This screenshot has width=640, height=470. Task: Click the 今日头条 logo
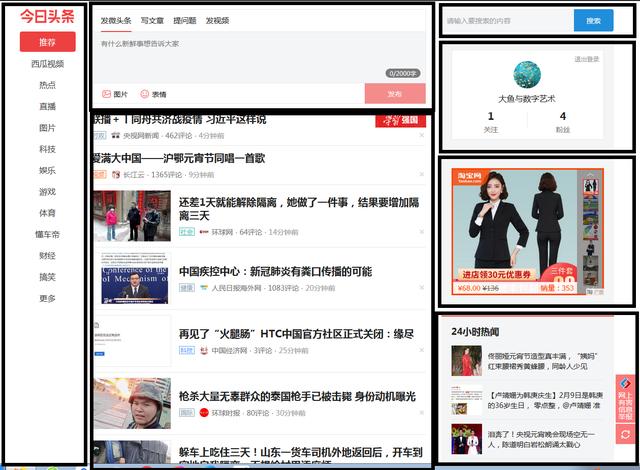pos(47,16)
